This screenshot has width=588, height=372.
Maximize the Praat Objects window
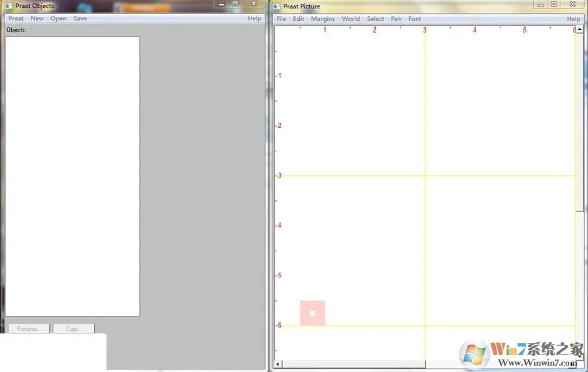click(235, 3)
